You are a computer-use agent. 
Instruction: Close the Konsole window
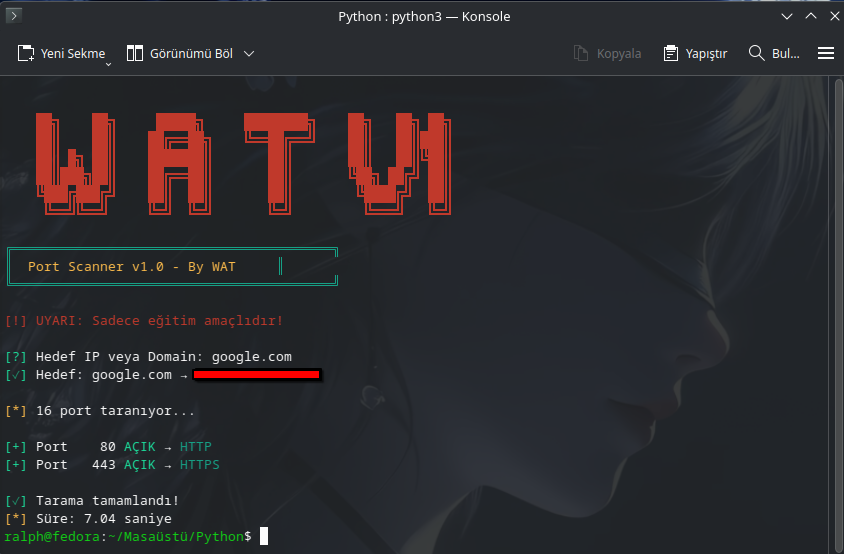[834, 16]
